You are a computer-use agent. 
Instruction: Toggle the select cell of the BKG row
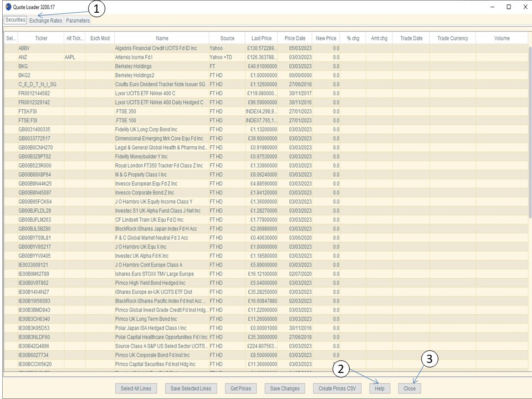(11, 66)
